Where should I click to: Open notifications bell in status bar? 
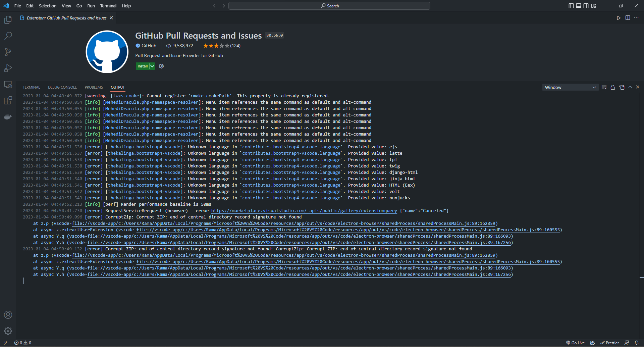(637, 343)
